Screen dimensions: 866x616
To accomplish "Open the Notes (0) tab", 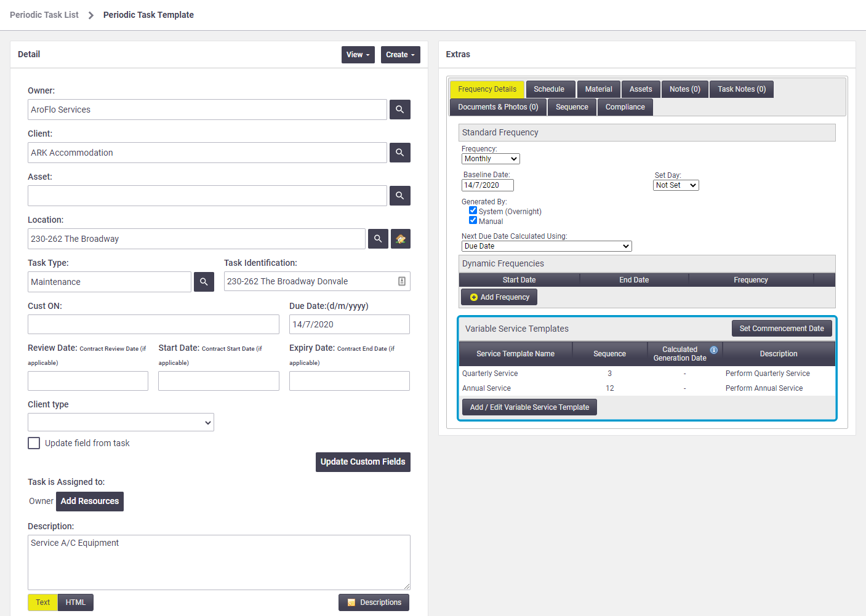I will point(685,89).
